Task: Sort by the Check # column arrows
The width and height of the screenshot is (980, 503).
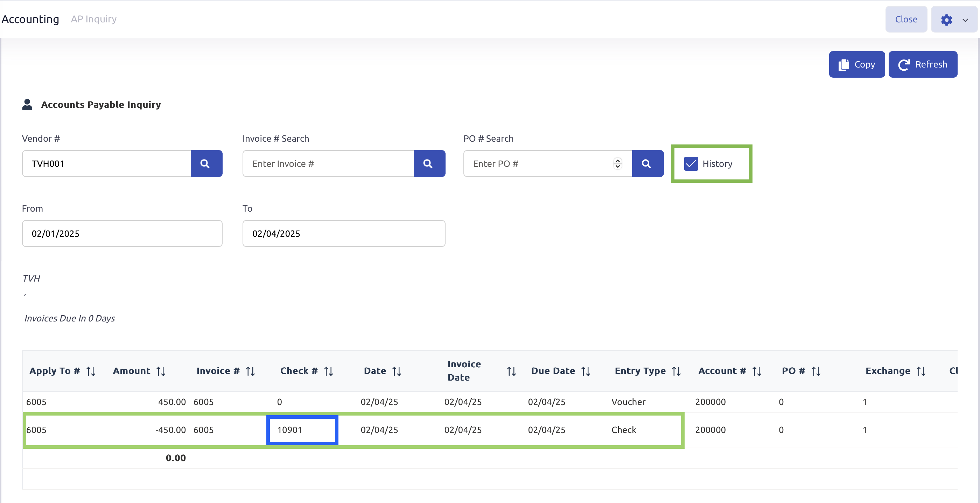Action: (x=329, y=371)
